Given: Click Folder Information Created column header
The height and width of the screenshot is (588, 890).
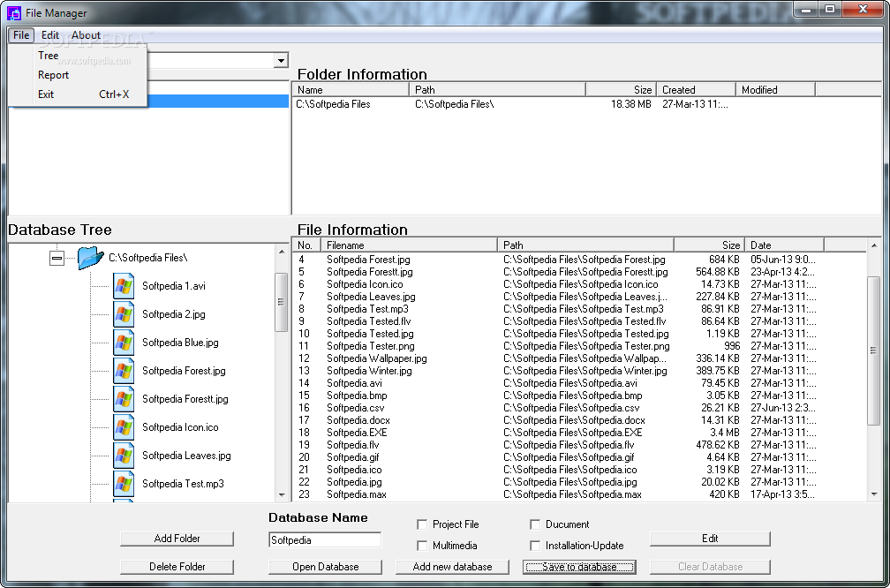Looking at the screenshot, I should tap(696, 90).
